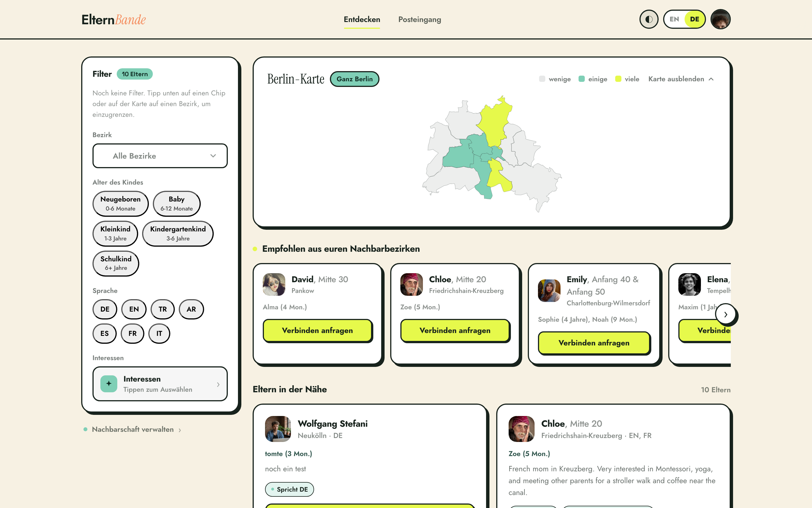Go to the Entdecken tab
Screen dimensions: 812x508
point(362,19)
